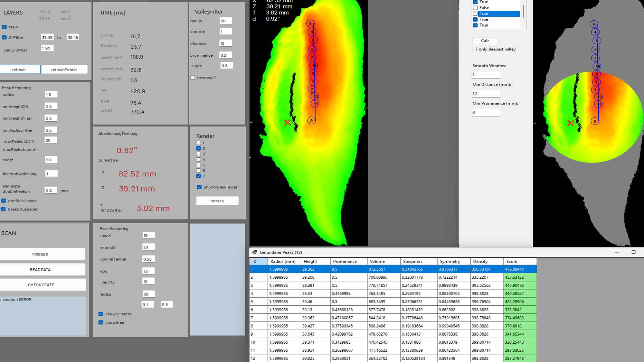Maximize the Gefundene Peaks window

coord(633,252)
